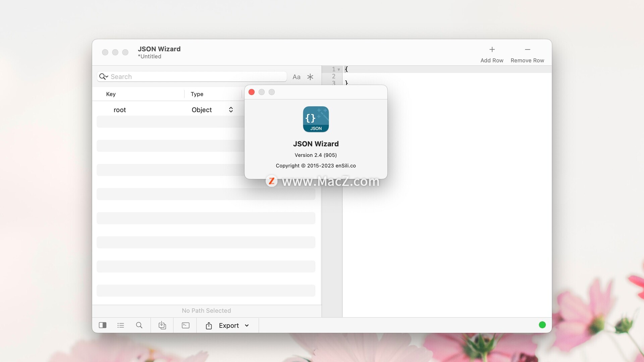The image size is (644, 362).
Task: Toggle regex search asterisk icon
Action: click(310, 77)
